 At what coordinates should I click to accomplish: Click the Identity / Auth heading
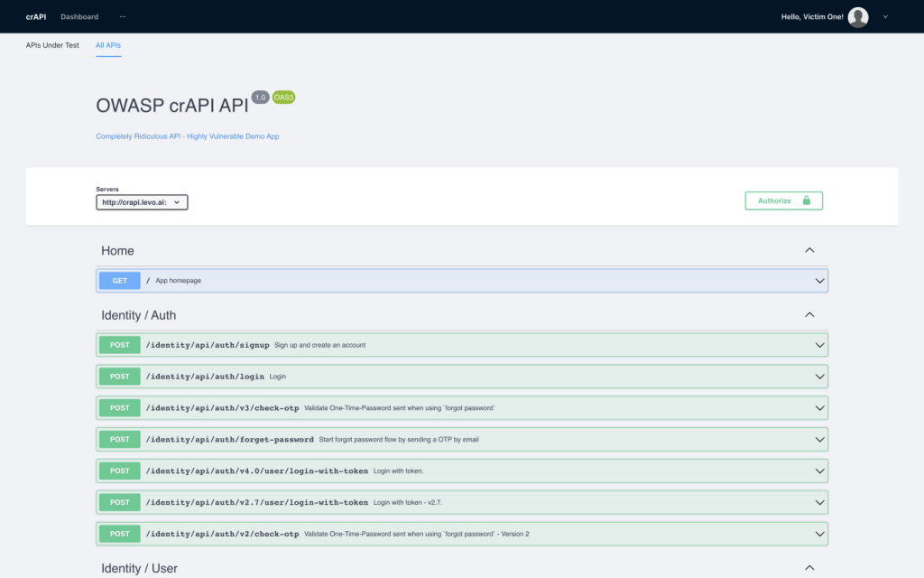pyautogui.click(x=138, y=315)
